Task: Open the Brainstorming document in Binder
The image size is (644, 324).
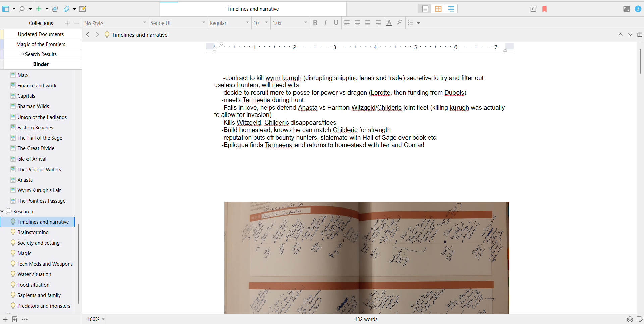Action: point(33,232)
